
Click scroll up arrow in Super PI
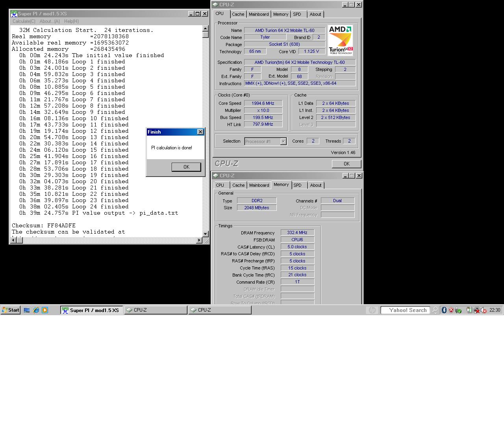(x=206, y=29)
